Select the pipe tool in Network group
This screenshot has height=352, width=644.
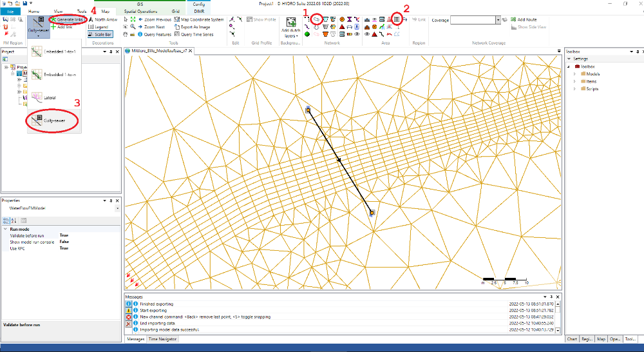316,19
